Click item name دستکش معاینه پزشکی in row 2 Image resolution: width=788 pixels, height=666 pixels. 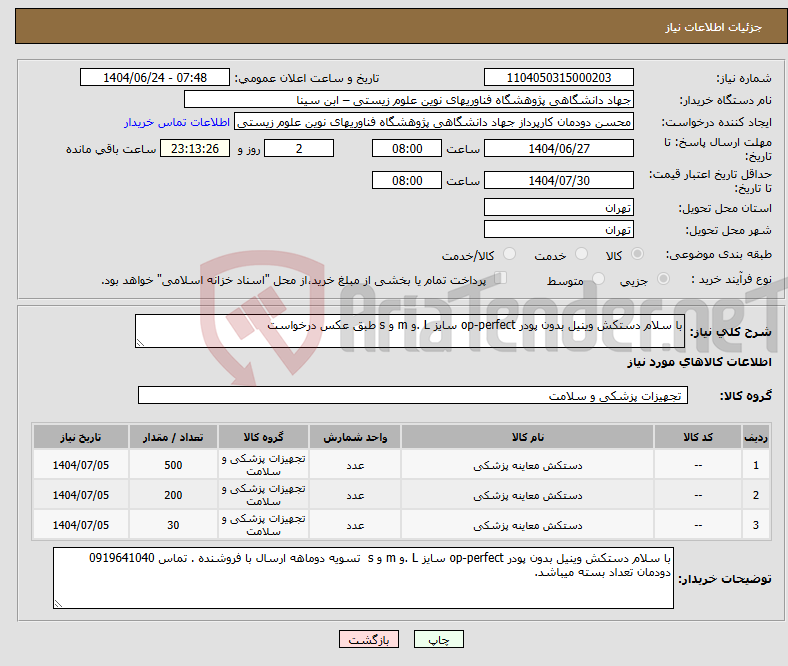[528, 496]
